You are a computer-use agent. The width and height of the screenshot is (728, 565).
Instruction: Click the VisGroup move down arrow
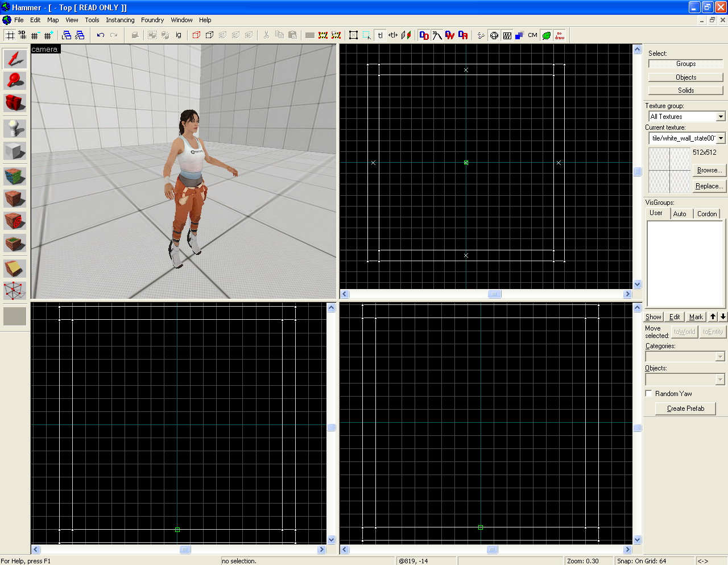click(x=723, y=317)
